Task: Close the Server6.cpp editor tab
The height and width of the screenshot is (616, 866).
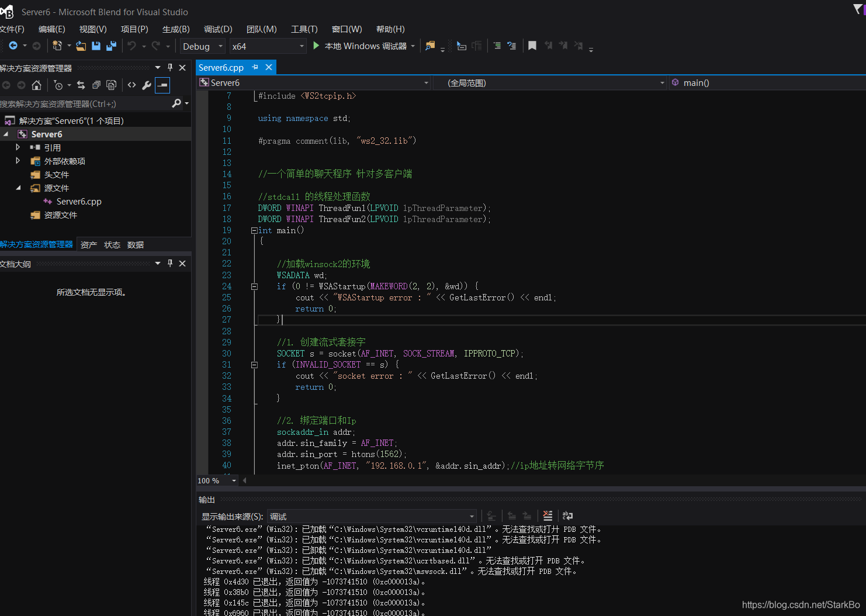Action: [x=269, y=67]
